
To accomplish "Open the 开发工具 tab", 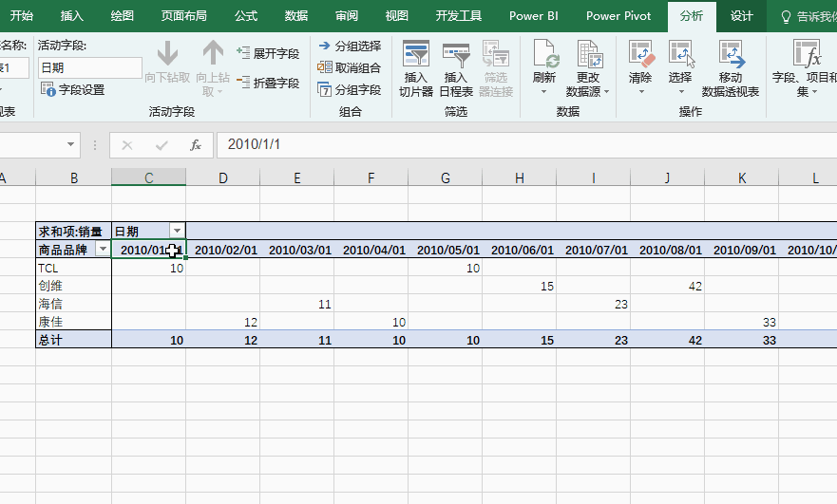I will pyautogui.click(x=459, y=16).
